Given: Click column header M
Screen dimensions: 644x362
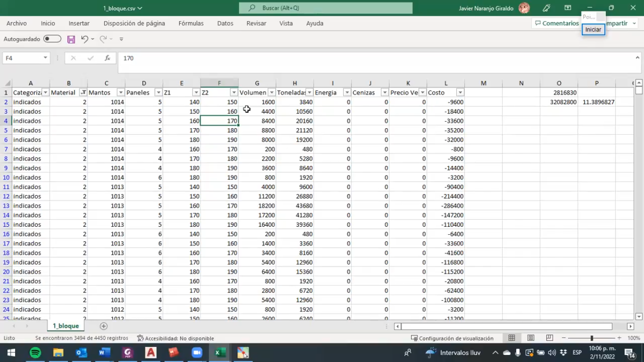Looking at the screenshot, I should coord(483,83).
